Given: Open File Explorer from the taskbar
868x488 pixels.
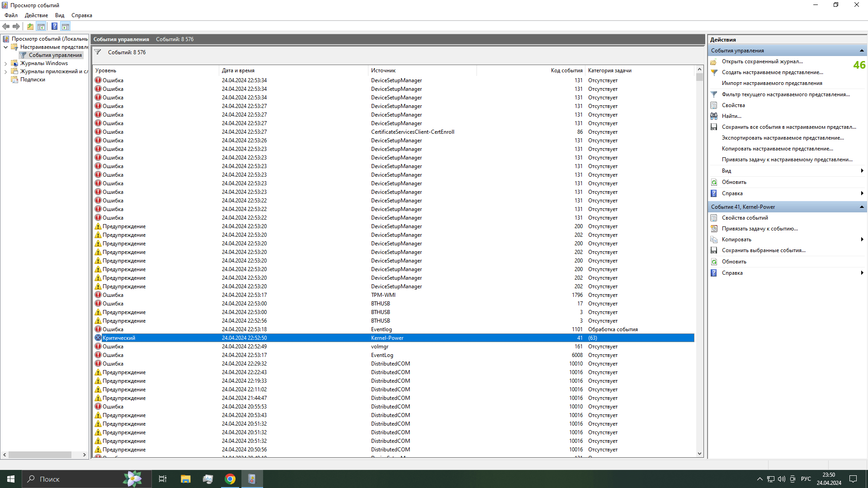Looking at the screenshot, I should pyautogui.click(x=185, y=479).
